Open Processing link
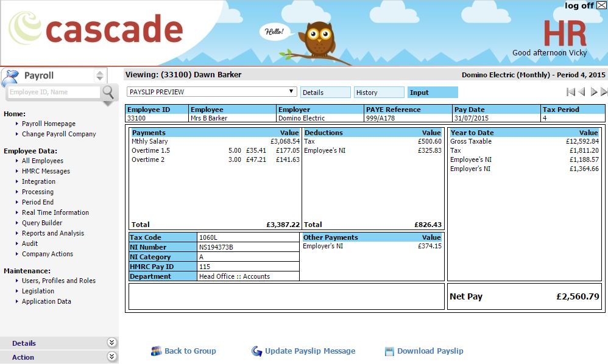 click(38, 192)
